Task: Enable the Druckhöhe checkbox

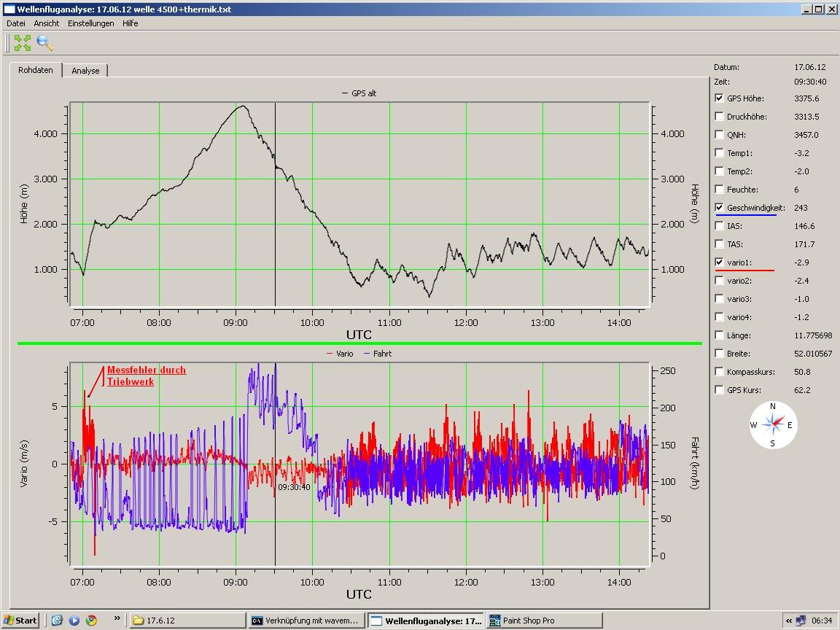Action: (x=720, y=117)
